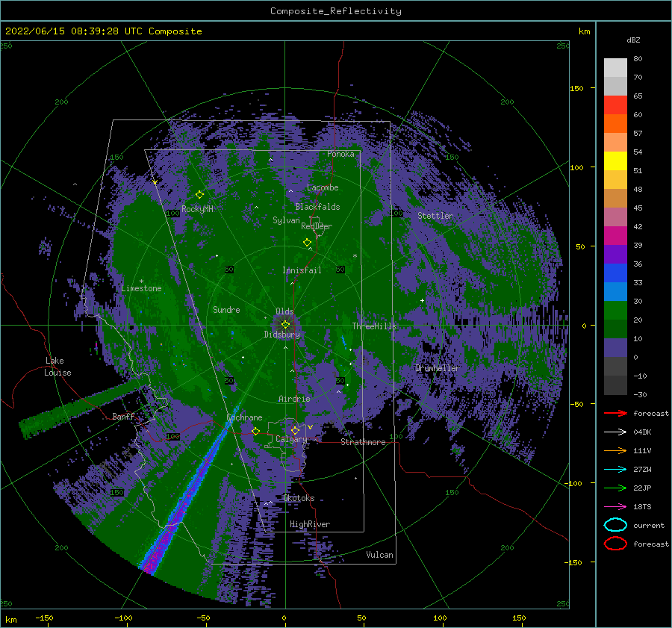This screenshot has width=672, height=628.
Task: Click the Cochrane label
Action: [x=244, y=417]
